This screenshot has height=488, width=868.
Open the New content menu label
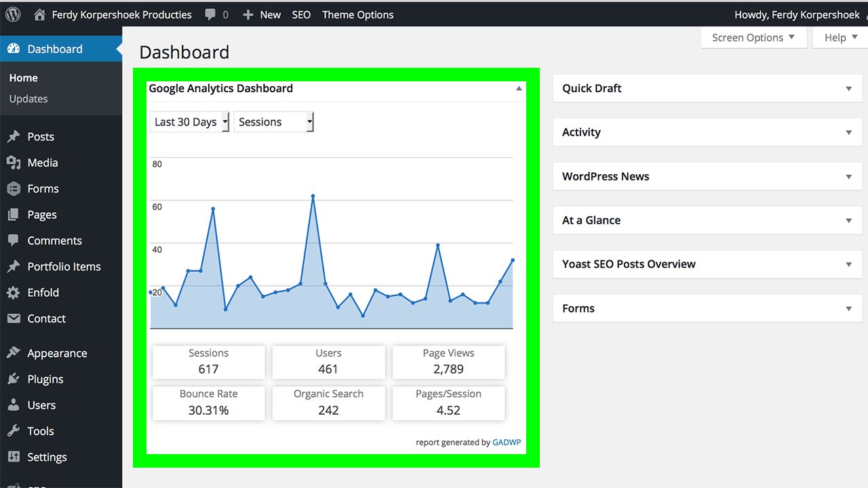pyautogui.click(x=271, y=14)
